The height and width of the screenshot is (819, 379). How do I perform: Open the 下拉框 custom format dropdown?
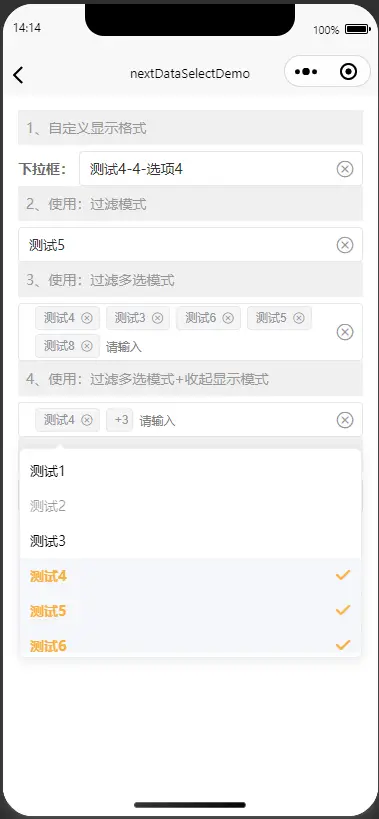(221, 169)
